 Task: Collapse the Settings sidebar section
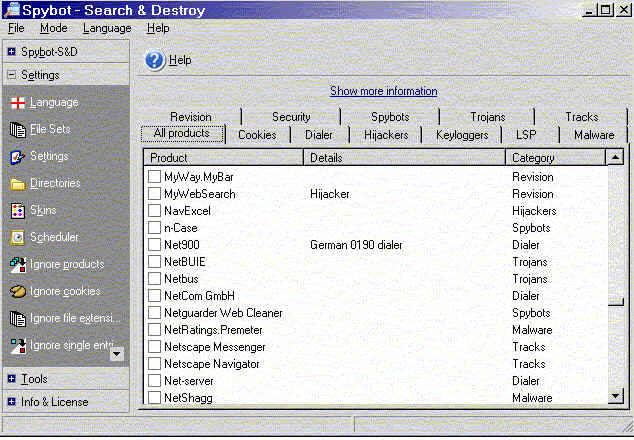12,75
